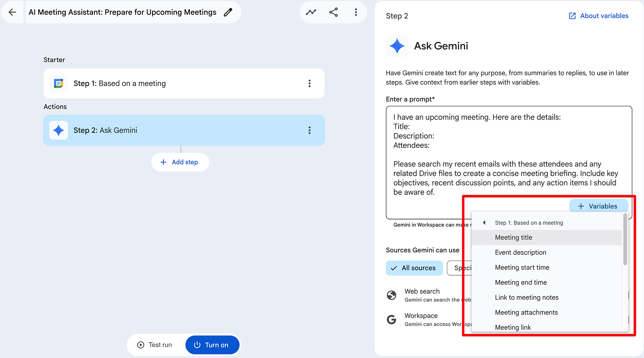Select Step 2: Ask Gemini card
644x358 pixels.
tap(184, 130)
